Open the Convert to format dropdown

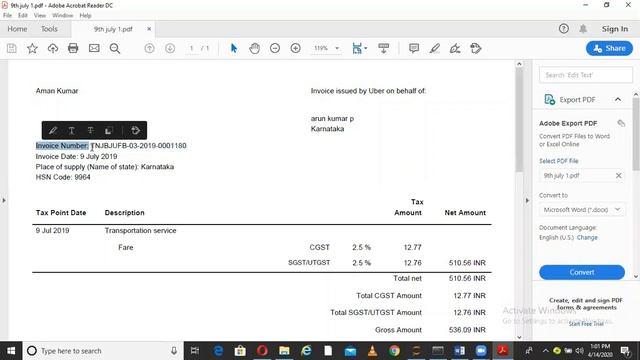click(x=582, y=210)
